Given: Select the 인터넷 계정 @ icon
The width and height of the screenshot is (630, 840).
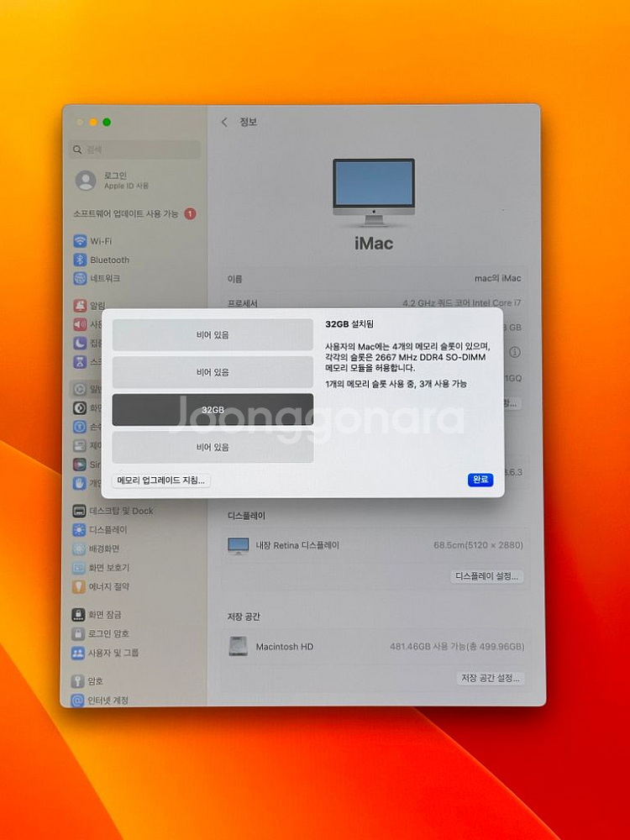Looking at the screenshot, I should [x=77, y=701].
